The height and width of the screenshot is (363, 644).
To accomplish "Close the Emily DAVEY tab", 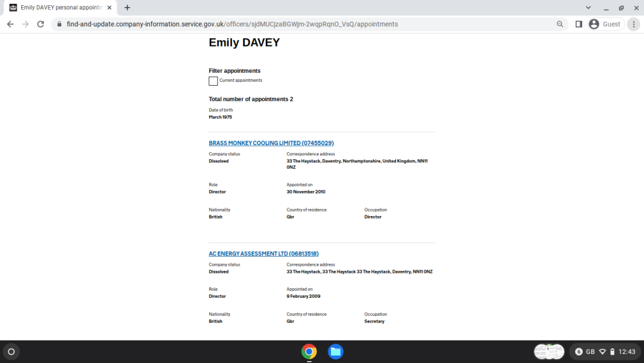I will click(x=109, y=7).
